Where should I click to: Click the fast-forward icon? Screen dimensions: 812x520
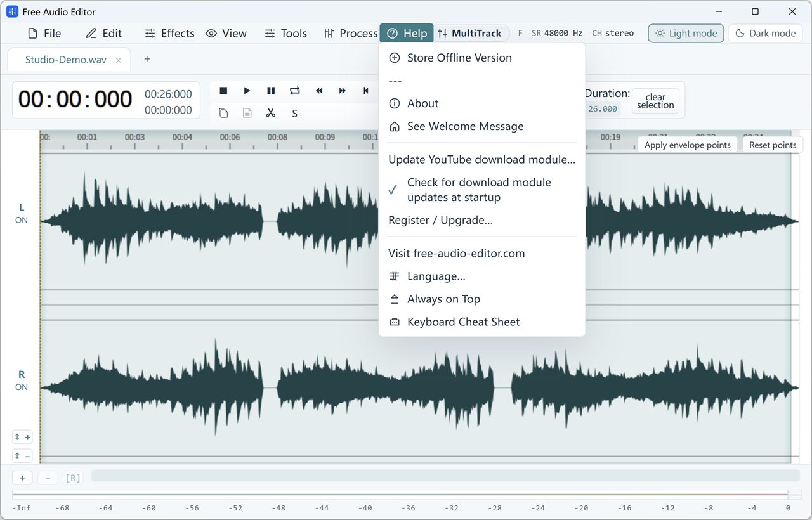coord(343,91)
